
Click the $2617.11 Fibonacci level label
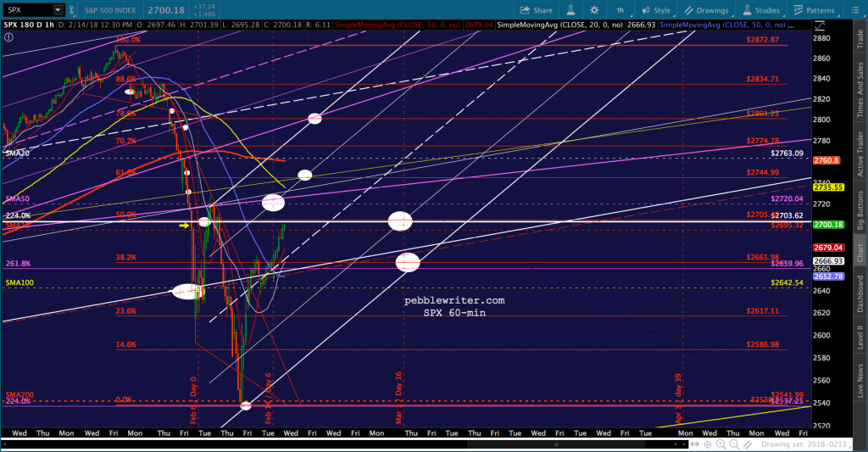pos(762,311)
